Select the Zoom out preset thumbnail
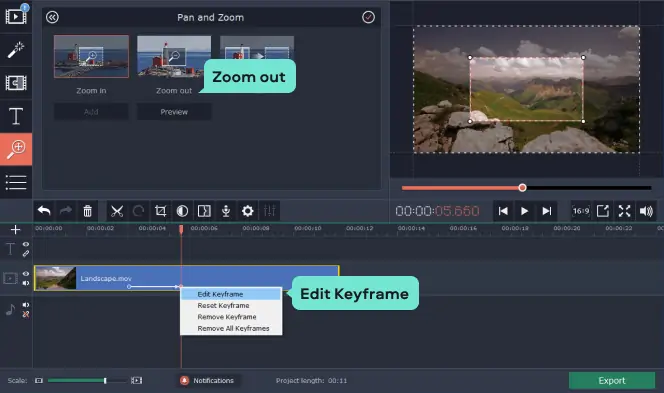The height and width of the screenshot is (393, 664). [x=174, y=56]
